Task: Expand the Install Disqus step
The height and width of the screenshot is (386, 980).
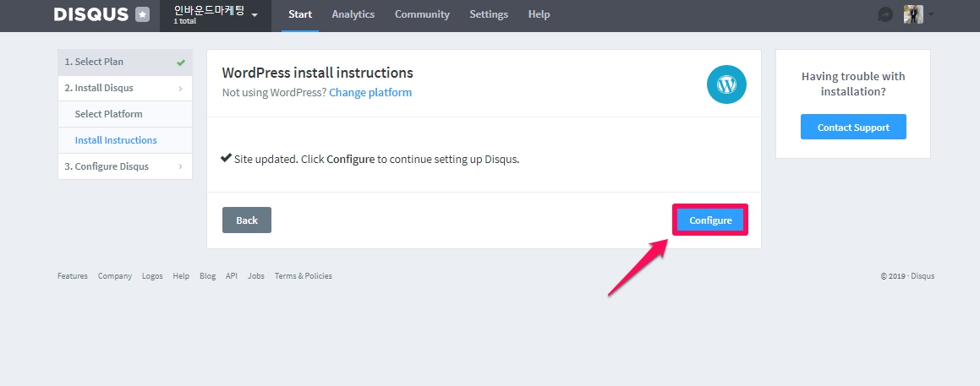Action: click(124, 88)
